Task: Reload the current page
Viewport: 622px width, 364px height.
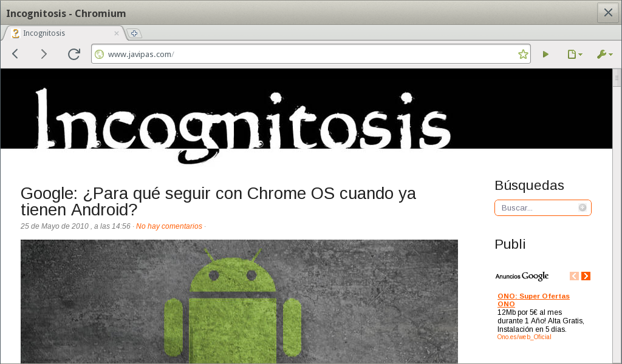Action: click(73, 54)
